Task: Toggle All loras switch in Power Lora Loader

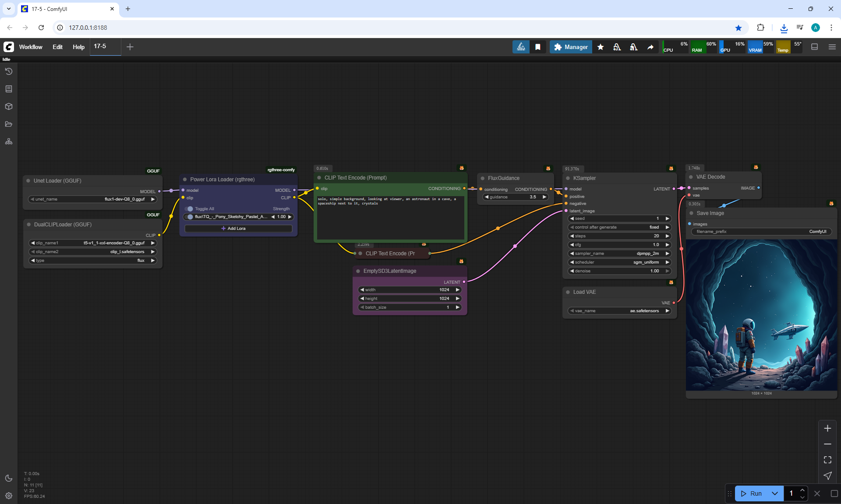Action: pyautogui.click(x=189, y=209)
